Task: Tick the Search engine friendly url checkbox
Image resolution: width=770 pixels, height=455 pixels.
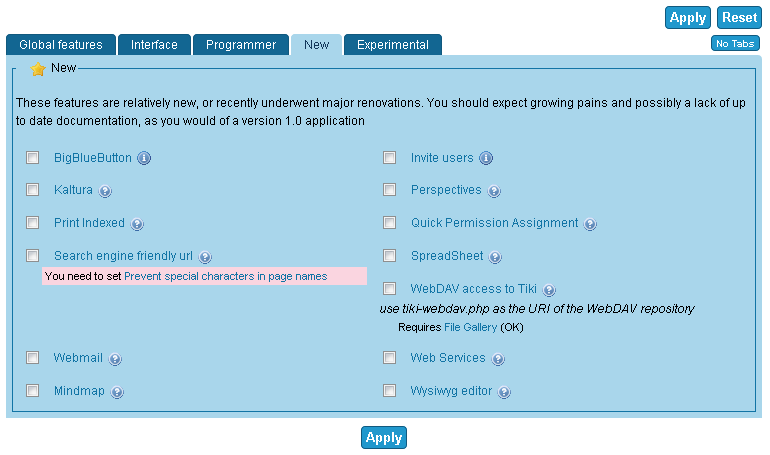Action: [x=32, y=255]
